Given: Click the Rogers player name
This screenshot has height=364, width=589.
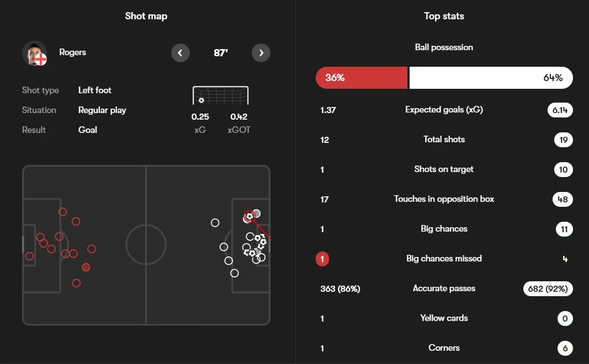Looking at the screenshot, I should pos(72,52).
